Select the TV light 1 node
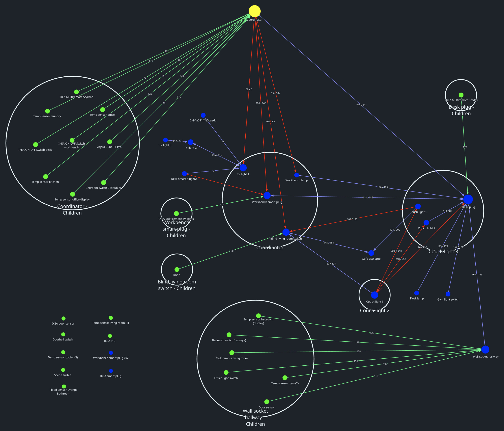This screenshot has height=431, width=504. (x=243, y=168)
